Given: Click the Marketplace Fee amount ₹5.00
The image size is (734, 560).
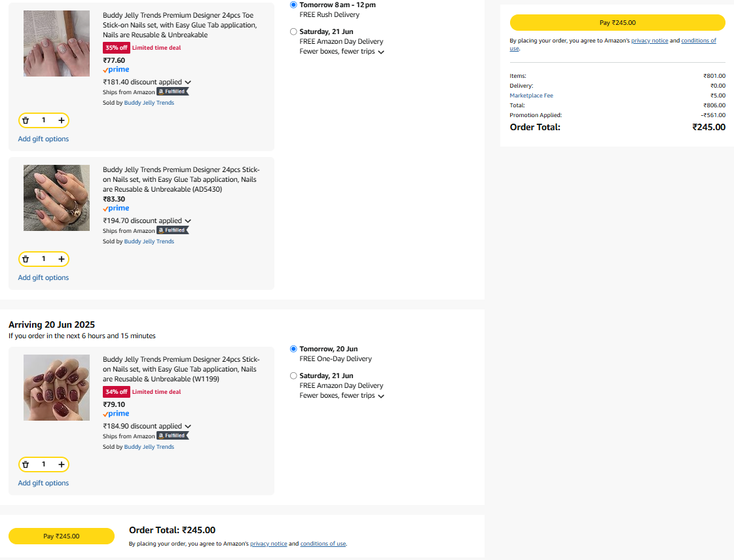Looking at the screenshot, I should pos(718,96).
